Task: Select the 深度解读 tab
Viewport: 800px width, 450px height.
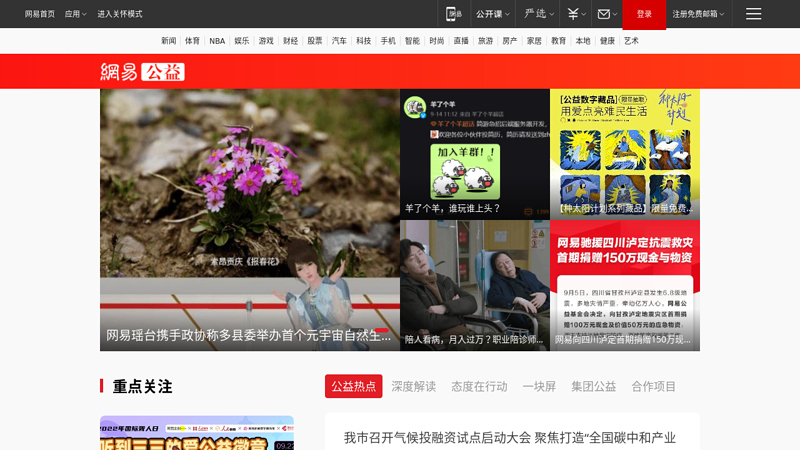Action: coord(414,386)
